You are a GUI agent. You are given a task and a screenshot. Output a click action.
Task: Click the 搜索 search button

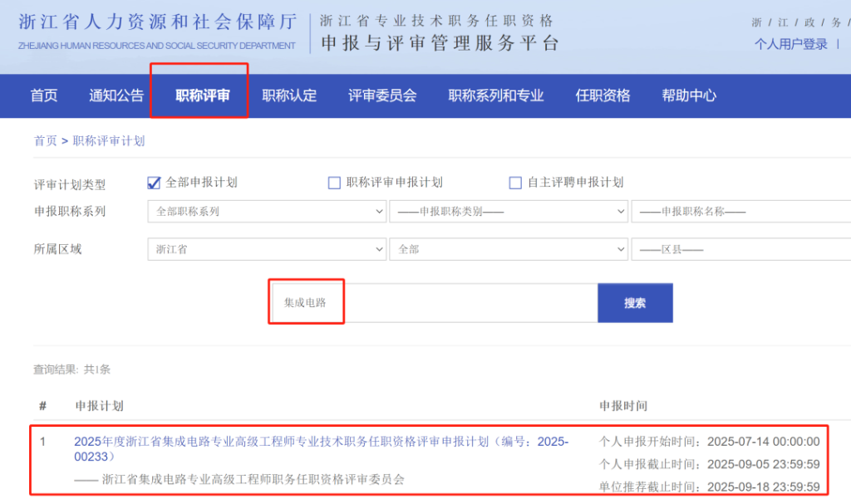point(635,302)
